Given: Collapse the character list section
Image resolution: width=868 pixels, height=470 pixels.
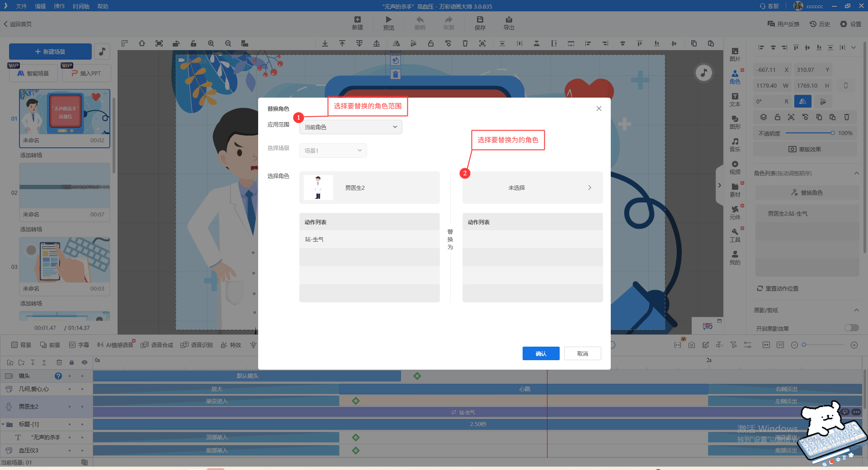Looking at the screenshot, I should coord(856,173).
